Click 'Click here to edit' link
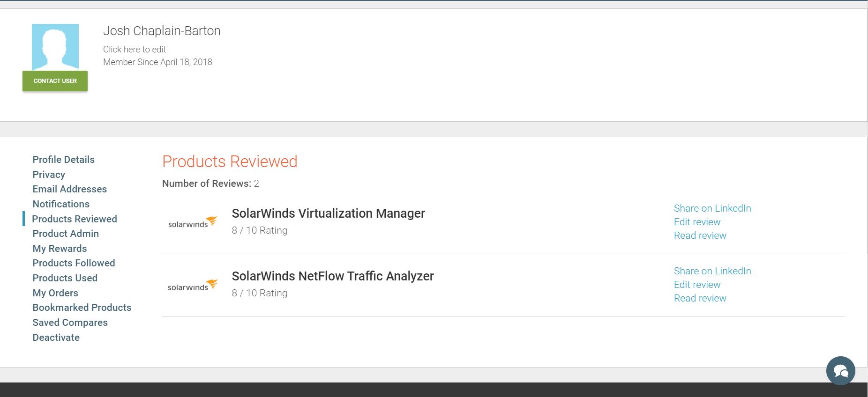 [x=135, y=49]
